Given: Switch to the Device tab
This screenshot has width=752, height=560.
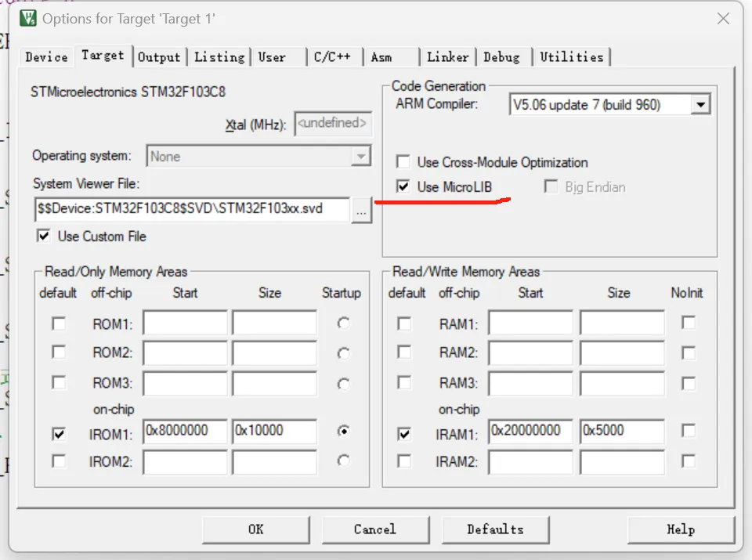Looking at the screenshot, I should pos(46,57).
